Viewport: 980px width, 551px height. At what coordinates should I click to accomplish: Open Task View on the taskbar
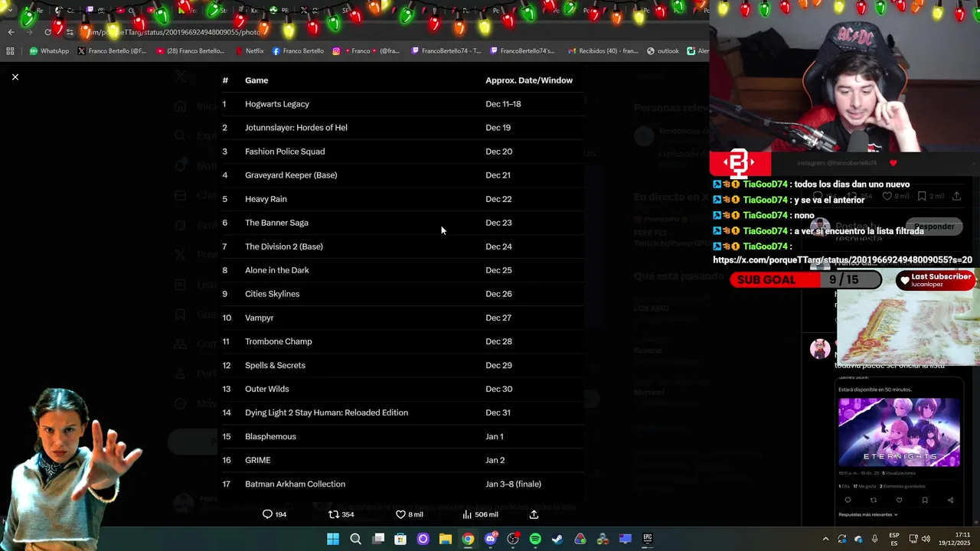pos(378,539)
